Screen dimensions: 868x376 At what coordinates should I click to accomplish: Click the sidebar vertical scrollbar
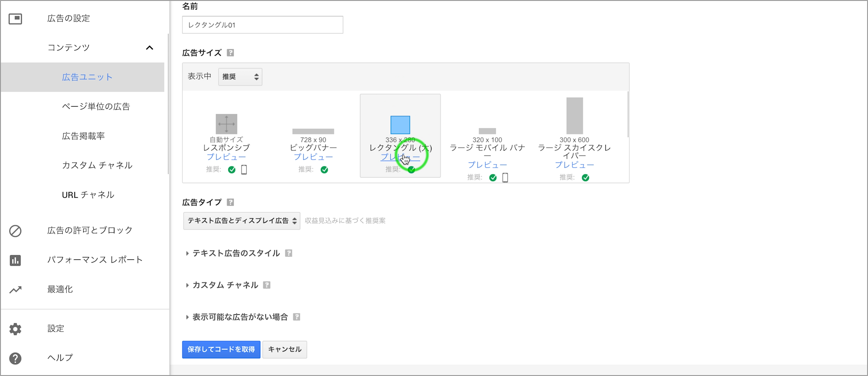coord(168,104)
